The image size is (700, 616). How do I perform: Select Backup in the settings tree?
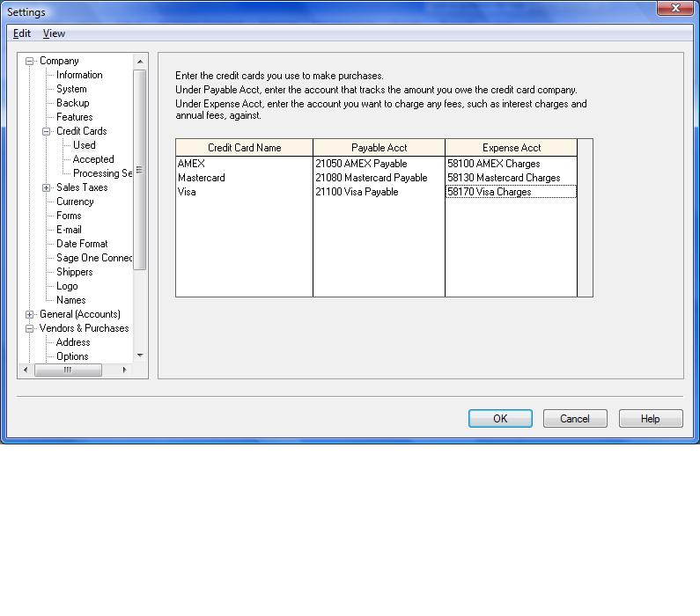point(73,103)
